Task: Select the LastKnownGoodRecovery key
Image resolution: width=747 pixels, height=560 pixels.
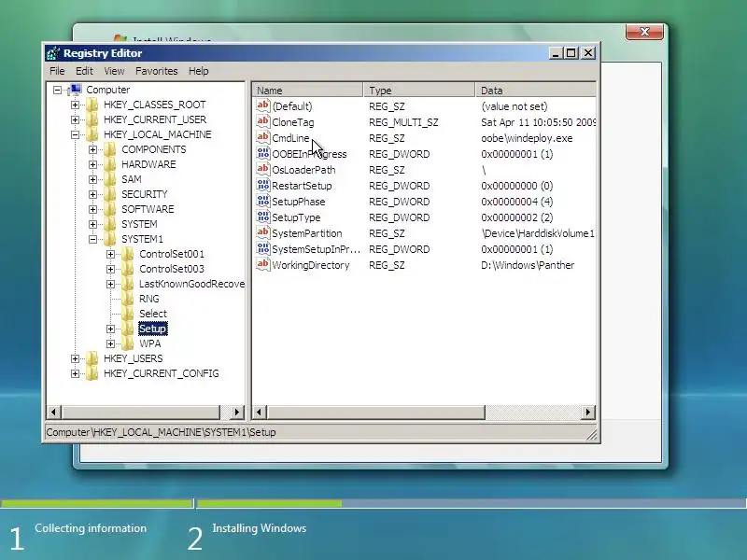Action: pyautogui.click(x=191, y=284)
